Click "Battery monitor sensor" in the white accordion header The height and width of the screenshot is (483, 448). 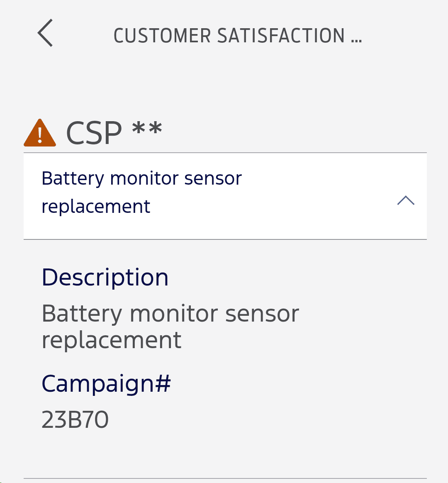point(141,178)
